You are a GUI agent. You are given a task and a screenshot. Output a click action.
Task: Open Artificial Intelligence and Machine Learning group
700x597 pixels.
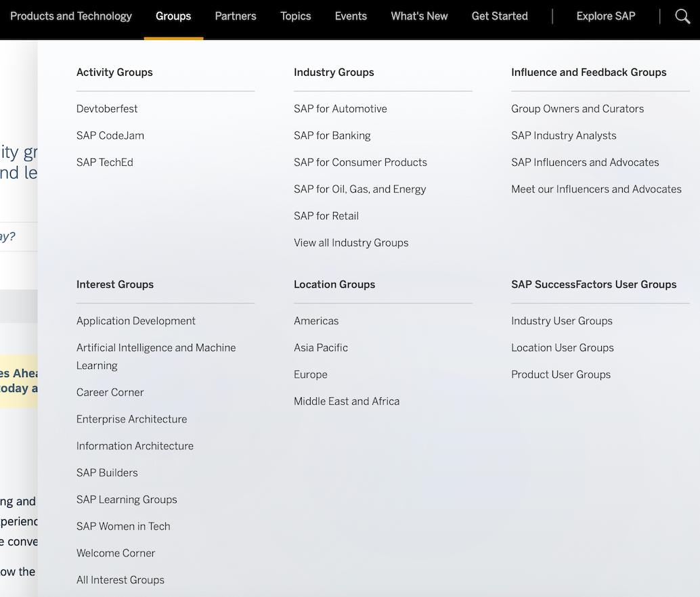pyautogui.click(x=156, y=357)
